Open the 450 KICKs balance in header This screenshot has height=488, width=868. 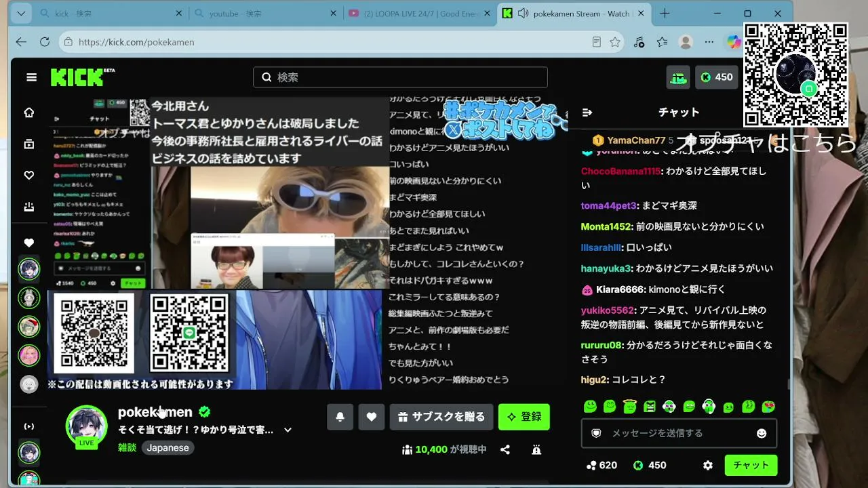717,77
